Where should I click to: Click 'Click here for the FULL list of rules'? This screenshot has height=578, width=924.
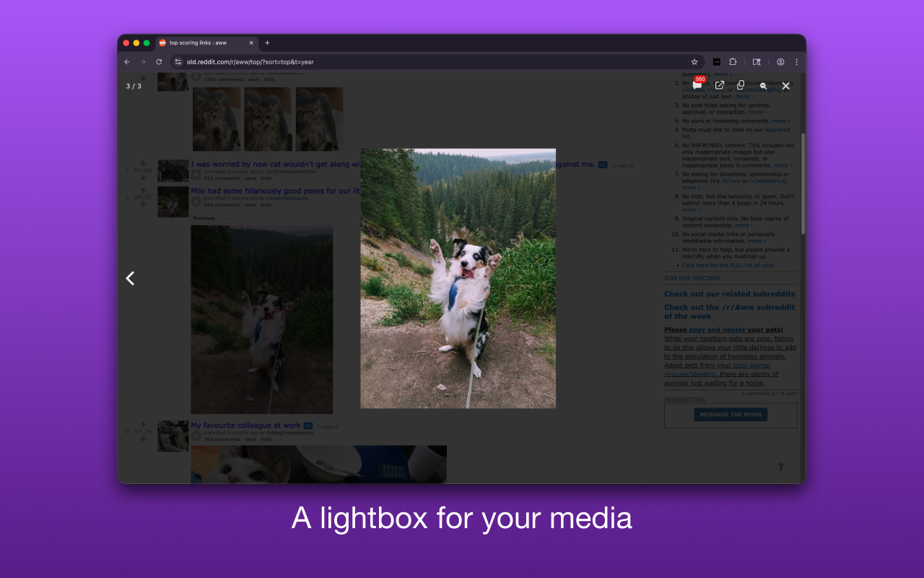(x=728, y=265)
